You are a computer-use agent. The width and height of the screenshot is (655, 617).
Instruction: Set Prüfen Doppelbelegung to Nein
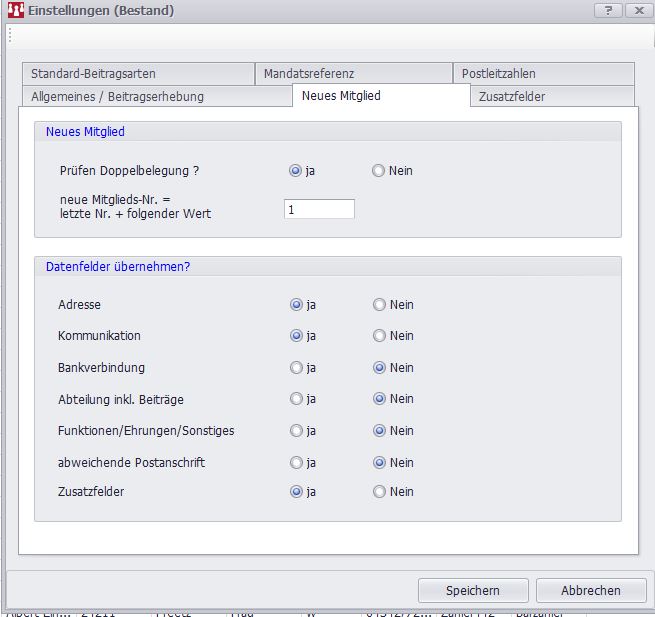(x=378, y=171)
